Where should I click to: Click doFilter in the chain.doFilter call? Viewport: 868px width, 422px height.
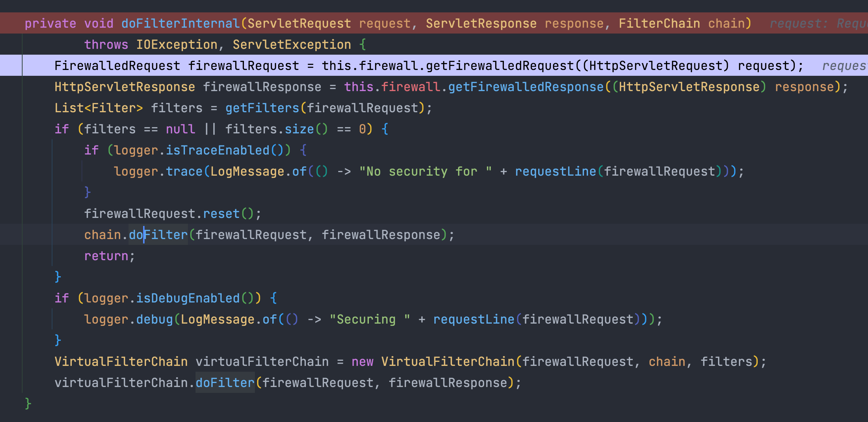[158, 235]
